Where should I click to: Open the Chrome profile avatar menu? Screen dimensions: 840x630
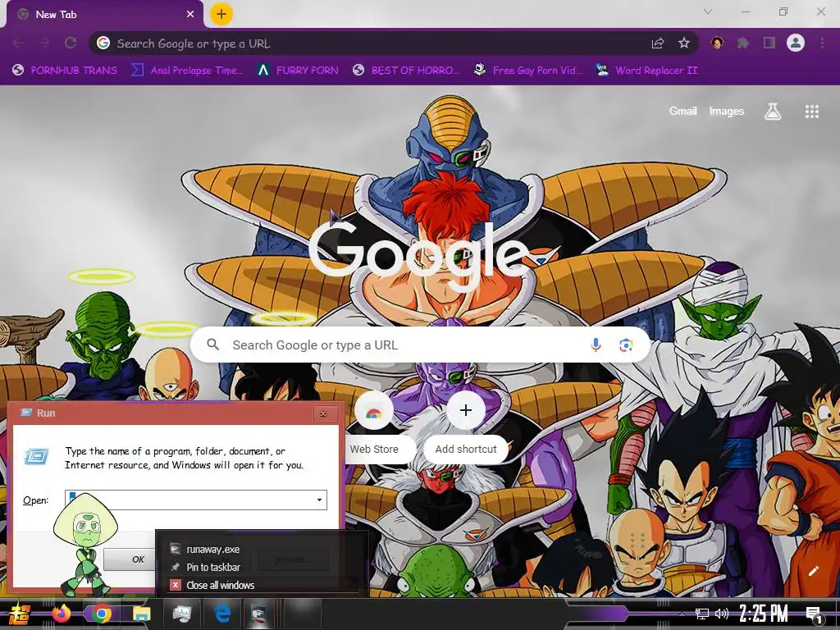[x=796, y=43]
